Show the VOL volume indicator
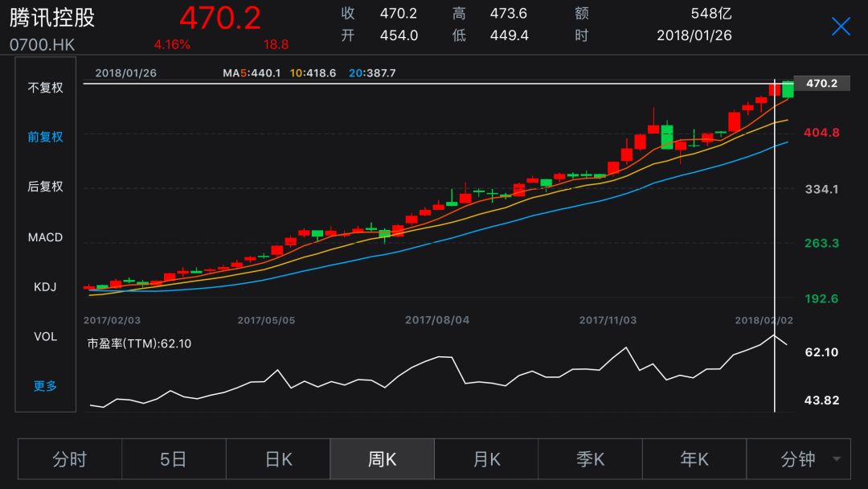The height and width of the screenshot is (489, 868). [45, 336]
